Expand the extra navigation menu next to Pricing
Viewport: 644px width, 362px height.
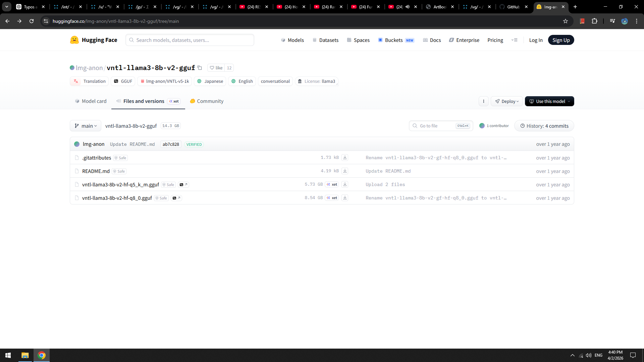click(514, 40)
